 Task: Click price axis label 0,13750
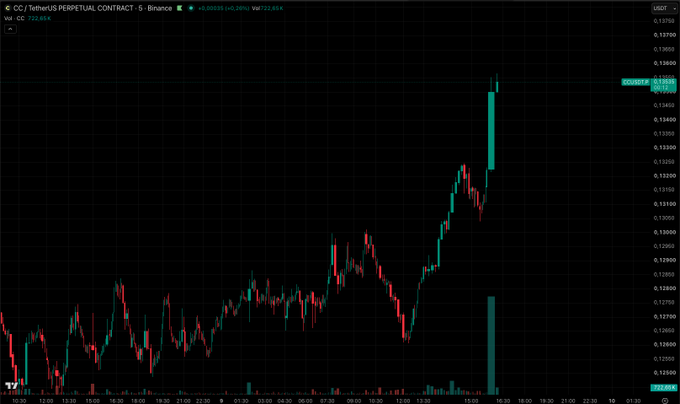point(664,21)
